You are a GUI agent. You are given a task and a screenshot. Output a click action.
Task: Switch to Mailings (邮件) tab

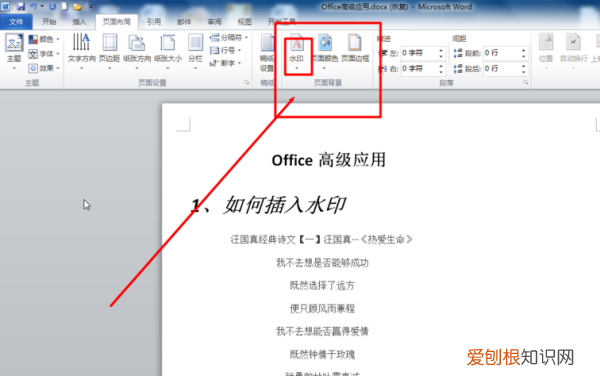coord(184,22)
